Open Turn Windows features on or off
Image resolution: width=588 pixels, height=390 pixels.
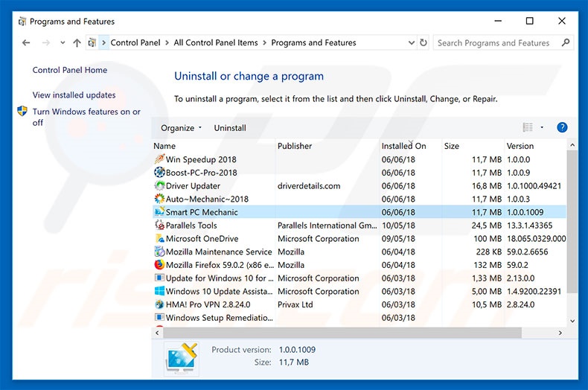pyautogui.click(x=86, y=117)
